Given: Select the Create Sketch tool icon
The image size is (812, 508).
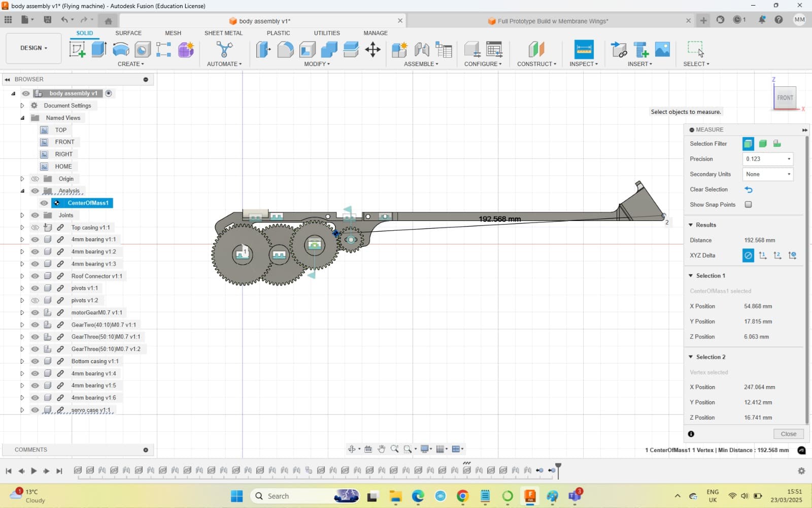Looking at the screenshot, I should click(x=77, y=49).
